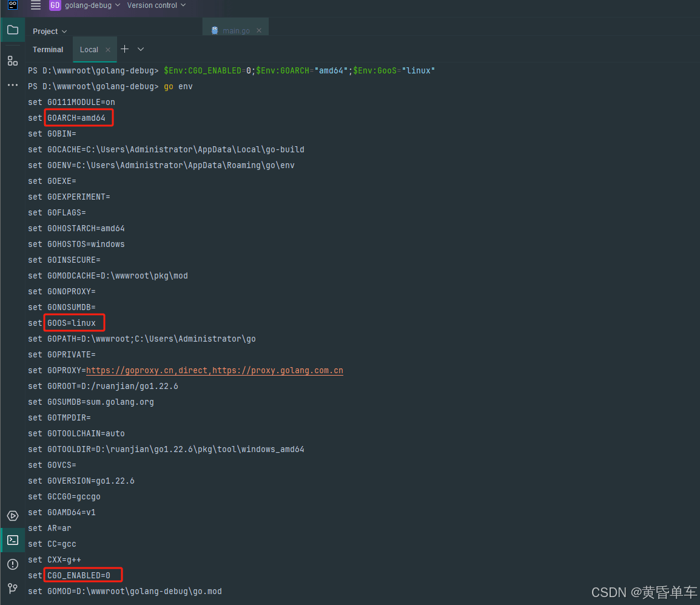Click the GOPATH value line
Screen dimensions: 700x605
pos(142,339)
